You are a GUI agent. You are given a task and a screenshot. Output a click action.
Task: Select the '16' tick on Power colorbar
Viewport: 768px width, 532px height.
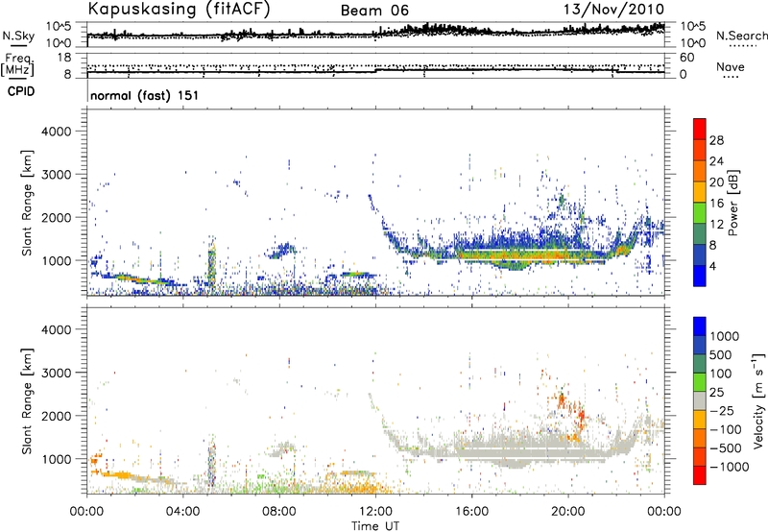coord(716,204)
